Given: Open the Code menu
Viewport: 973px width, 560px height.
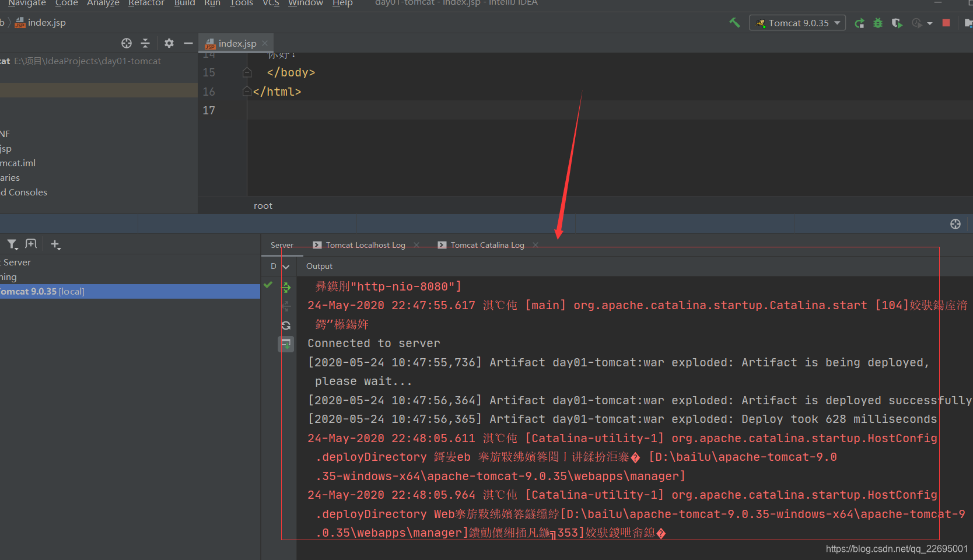Looking at the screenshot, I should click(66, 3).
